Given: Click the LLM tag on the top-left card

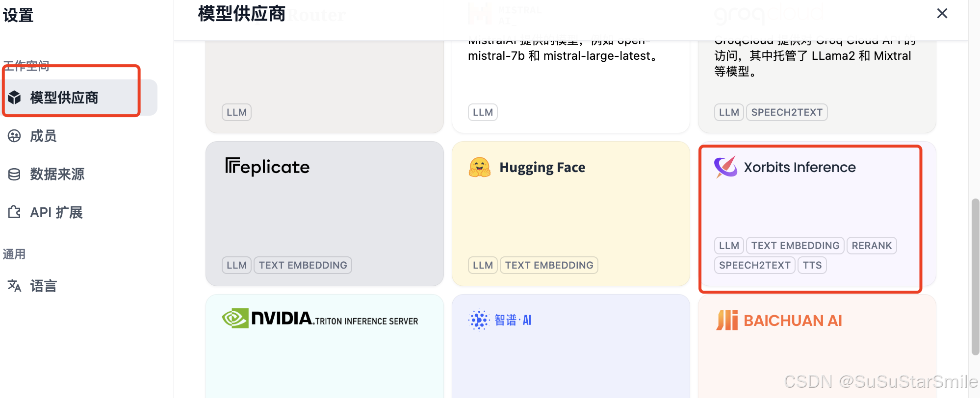Looking at the screenshot, I should click(236, 112).
